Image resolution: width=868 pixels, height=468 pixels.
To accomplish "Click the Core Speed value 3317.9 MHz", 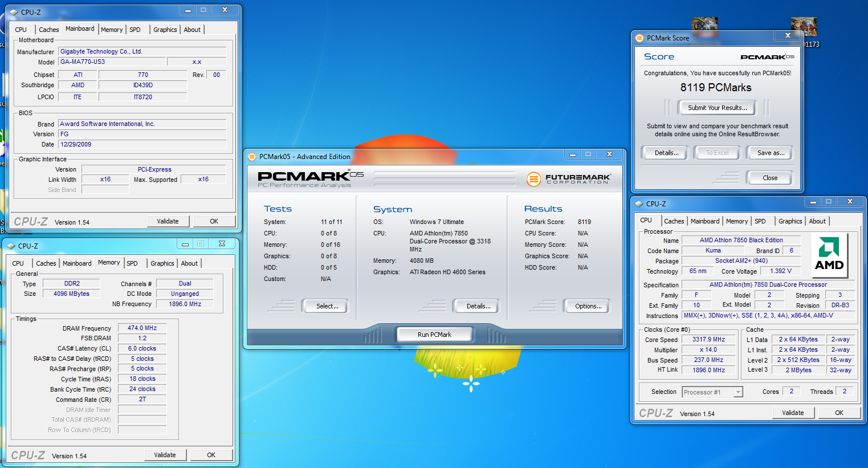I will (709, 340).
